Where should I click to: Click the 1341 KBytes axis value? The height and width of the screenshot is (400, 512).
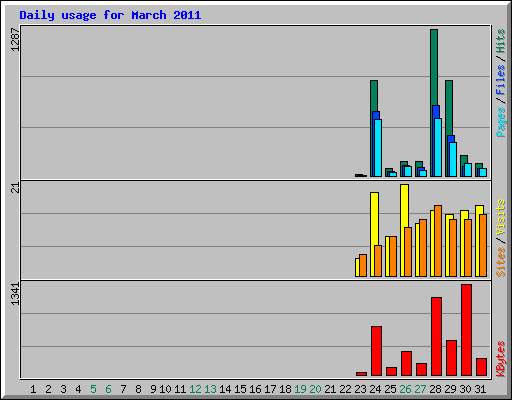tap(15, 294)
